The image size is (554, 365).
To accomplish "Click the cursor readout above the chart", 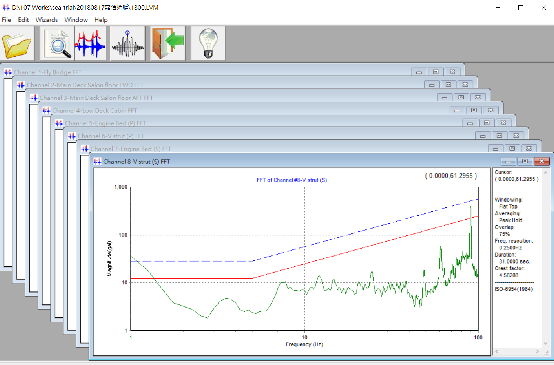I will [x=451, y=176].
